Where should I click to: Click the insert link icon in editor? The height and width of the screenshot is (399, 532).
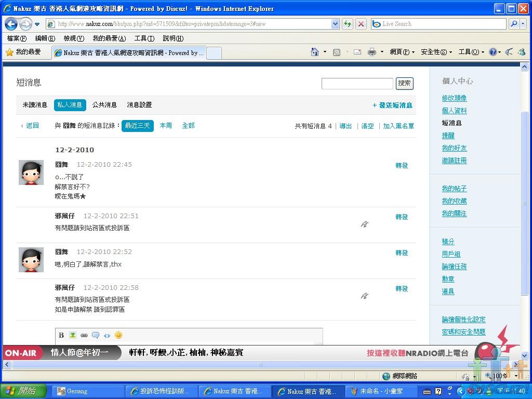(x=84, y=335)
